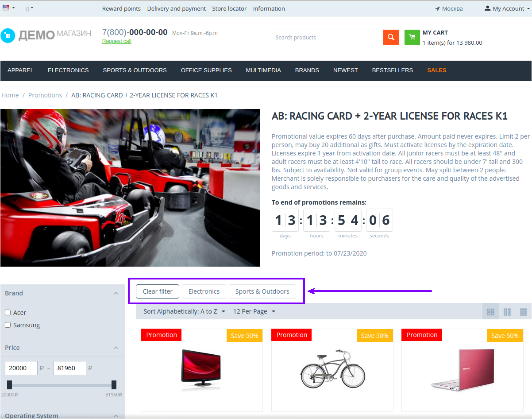This screenshot has height=419, width=532.
Task: Open the language flag dropdown
Action: pyautogui.click(x=8, y=8)
